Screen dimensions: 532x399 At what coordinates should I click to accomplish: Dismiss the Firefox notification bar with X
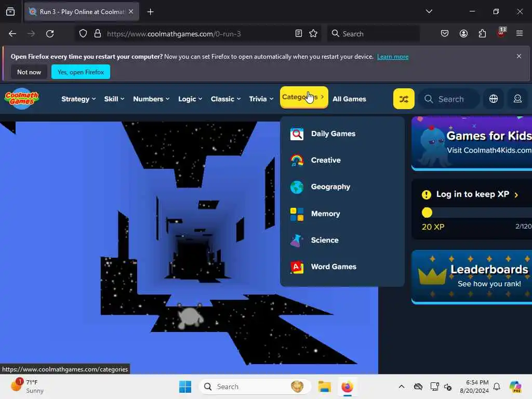click(x=519, y=56)
